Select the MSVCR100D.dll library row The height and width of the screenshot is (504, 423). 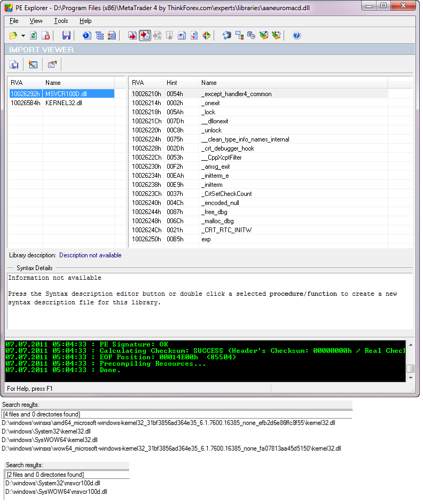pyautogui.click(x=62, y=94)
